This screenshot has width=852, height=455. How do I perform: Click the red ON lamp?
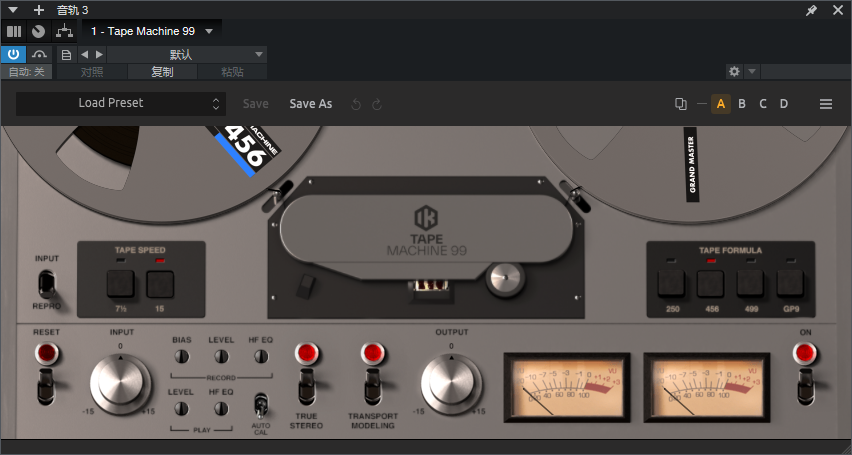tap(805, 353)
